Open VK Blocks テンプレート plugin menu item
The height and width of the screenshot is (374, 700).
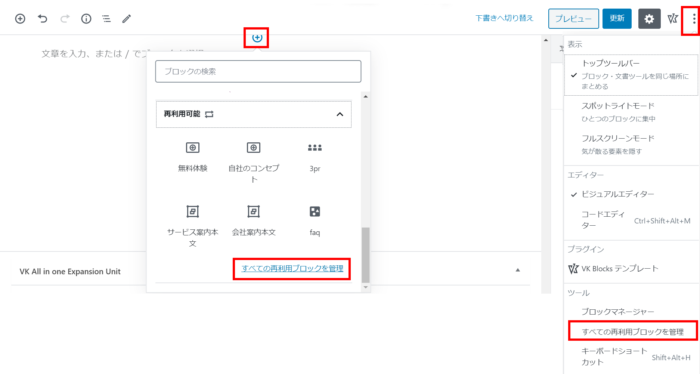[631, 268]
